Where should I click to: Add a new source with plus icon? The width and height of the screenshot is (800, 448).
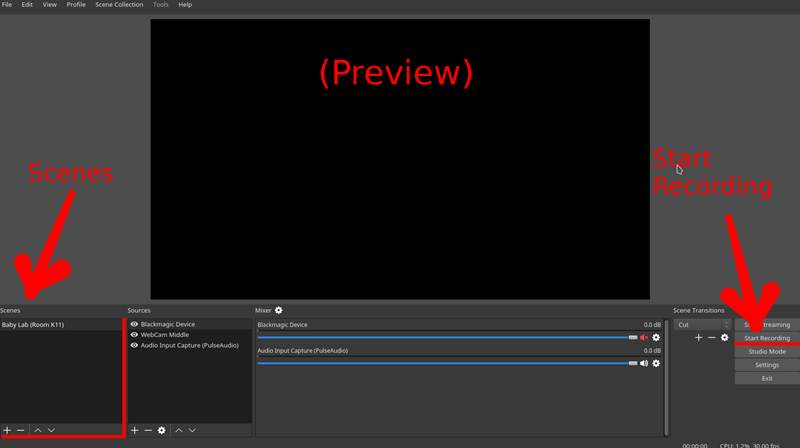point(135,430)
